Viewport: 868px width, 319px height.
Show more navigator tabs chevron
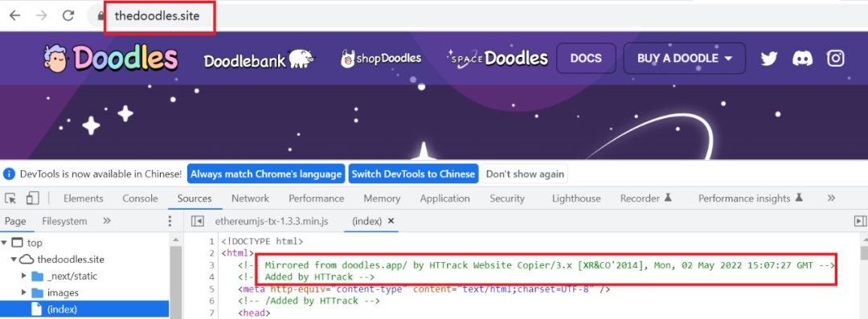pyautogui.click(x=107, y=221)
